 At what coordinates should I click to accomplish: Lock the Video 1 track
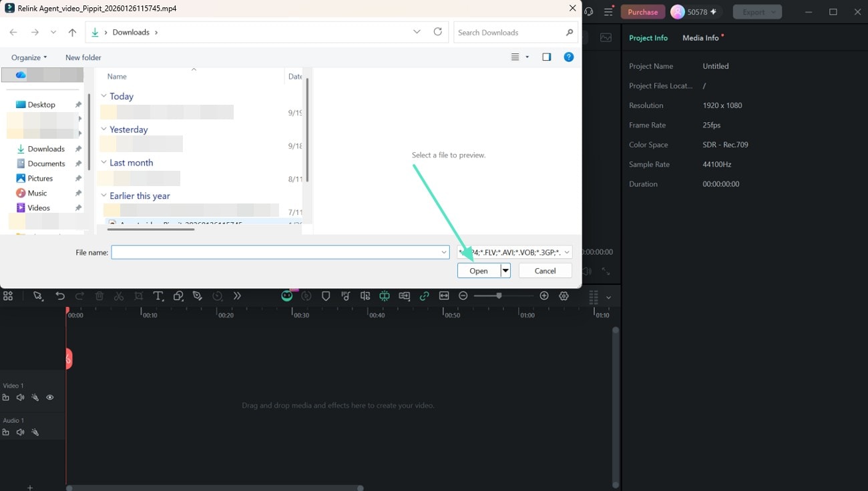pos(6,398)
